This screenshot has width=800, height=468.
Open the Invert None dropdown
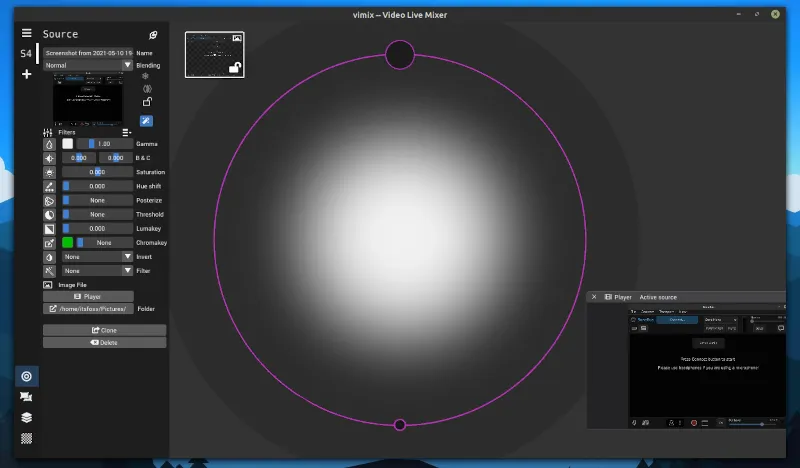(x=97, y=257)
